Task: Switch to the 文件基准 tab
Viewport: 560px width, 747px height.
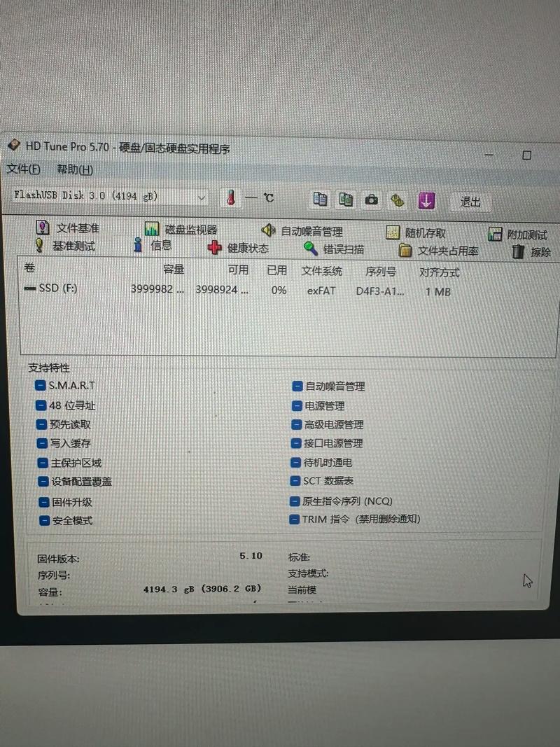Action: (68, 228)
